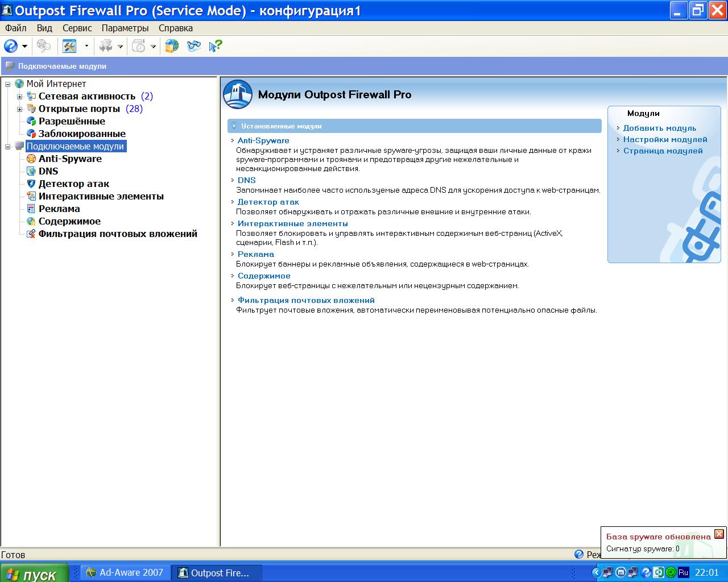Click the Сигнатур spyware: 0 notification text
The width and height of the screenshot is (728, 582).
[x=643, y=548]
